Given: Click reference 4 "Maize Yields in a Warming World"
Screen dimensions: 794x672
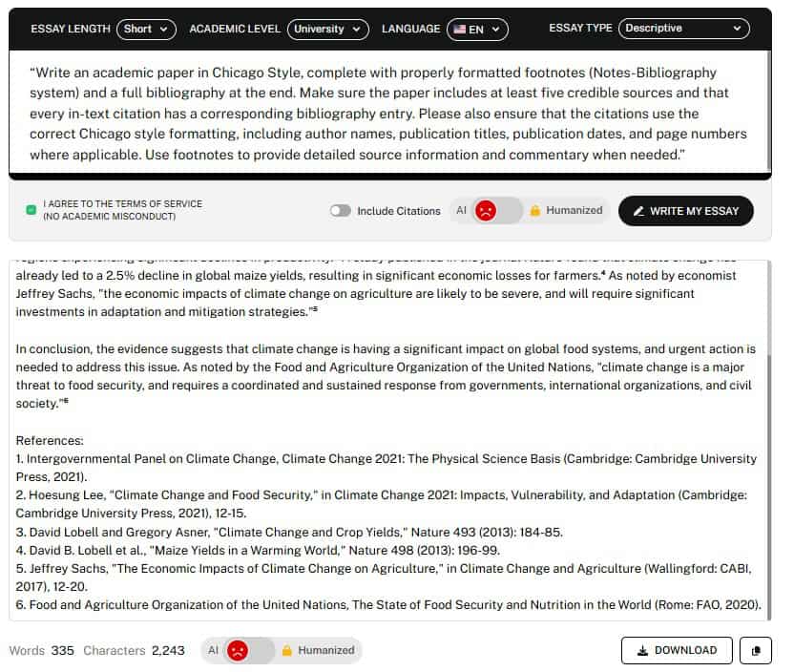Looking at the screenshot, I should 258,551.
